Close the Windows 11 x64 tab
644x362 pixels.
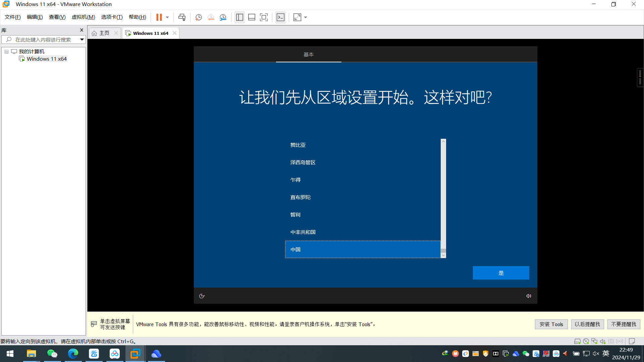[174, 33]
